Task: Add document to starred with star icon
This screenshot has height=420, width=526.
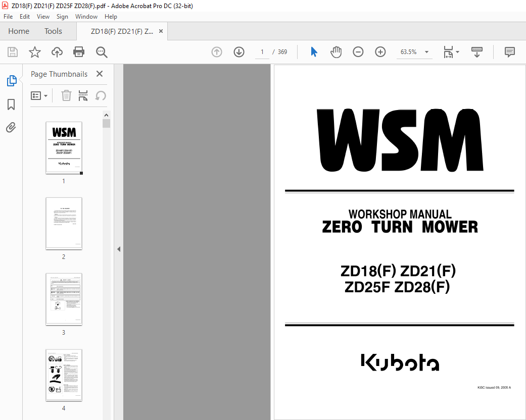Action: pos(34,52)
